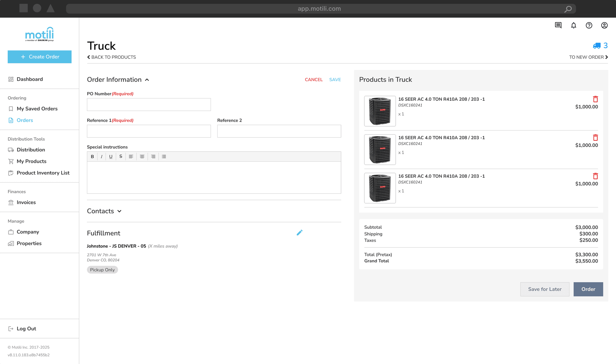Delete the first AC unit from the truck

(x=596, y=99)
